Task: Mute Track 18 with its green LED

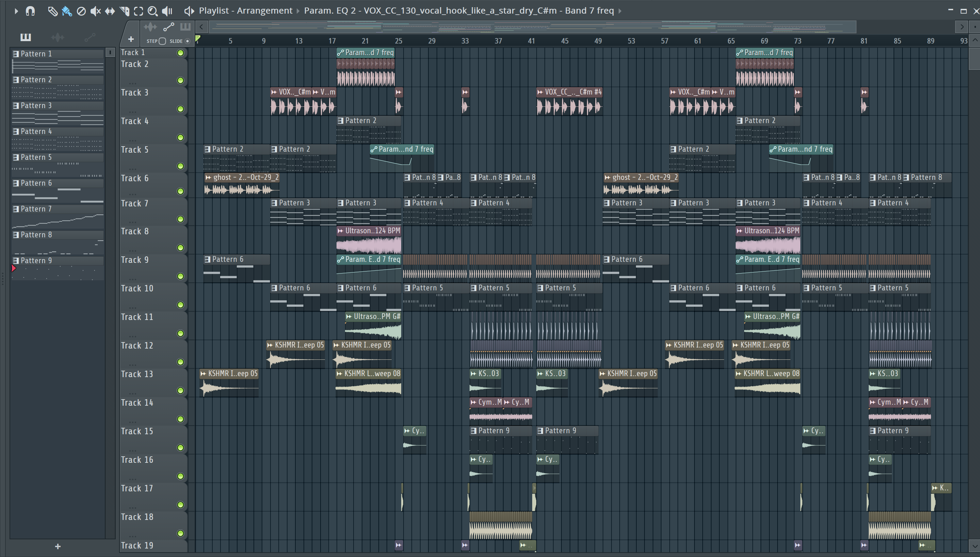Action: pyautogui.click(x=180, y=533)
